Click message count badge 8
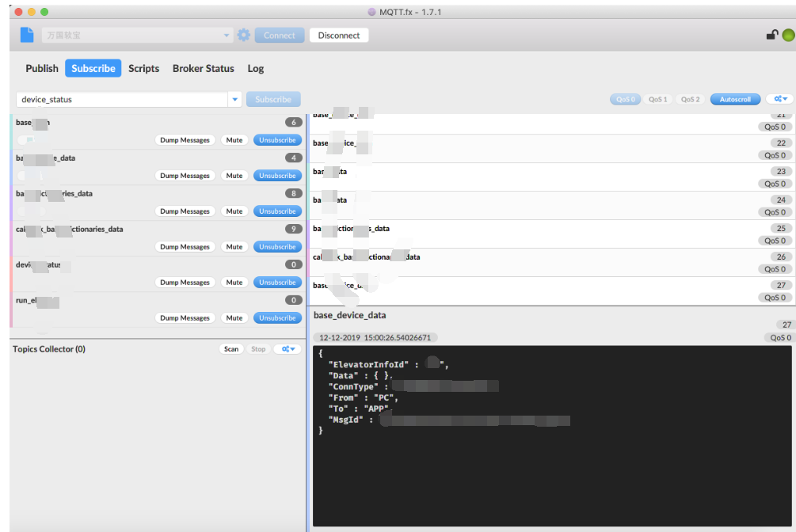796x532 pixels. 293,193
